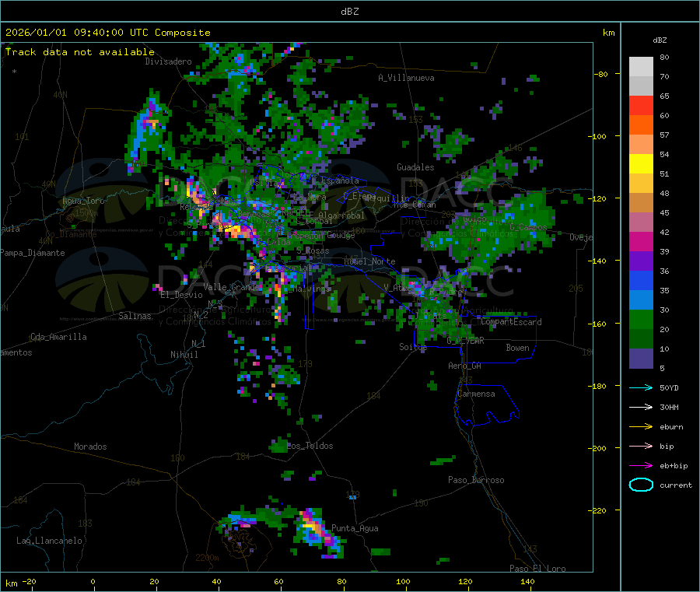Select the Goudge label
The image size is (700, 592).
(341, 235)
